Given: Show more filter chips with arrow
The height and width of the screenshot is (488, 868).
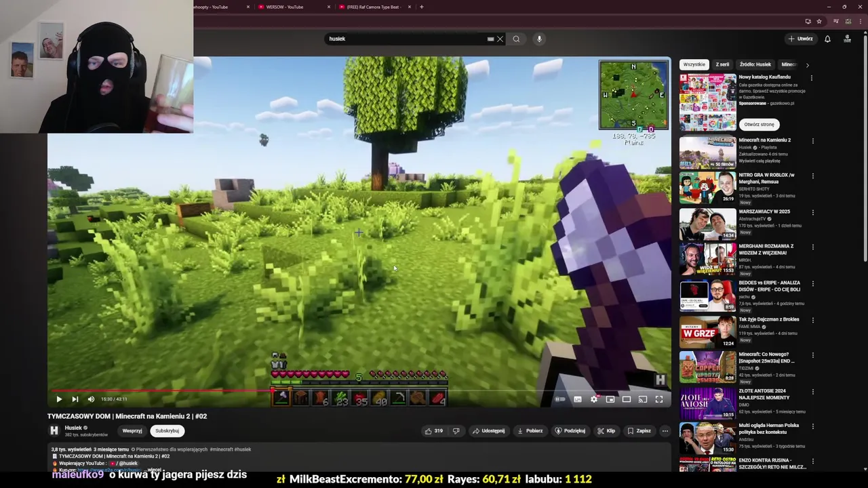Looking at the screenshot, I should [x=807, y=65].
